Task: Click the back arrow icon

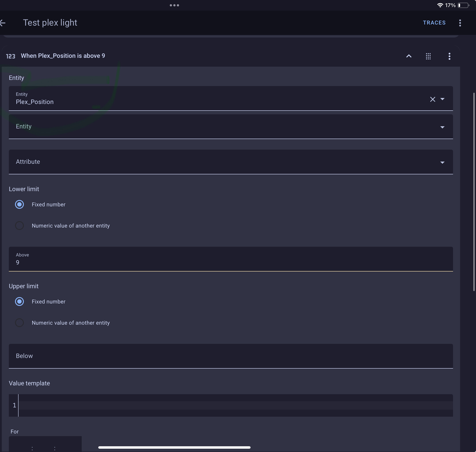Action: click(3, 23)
